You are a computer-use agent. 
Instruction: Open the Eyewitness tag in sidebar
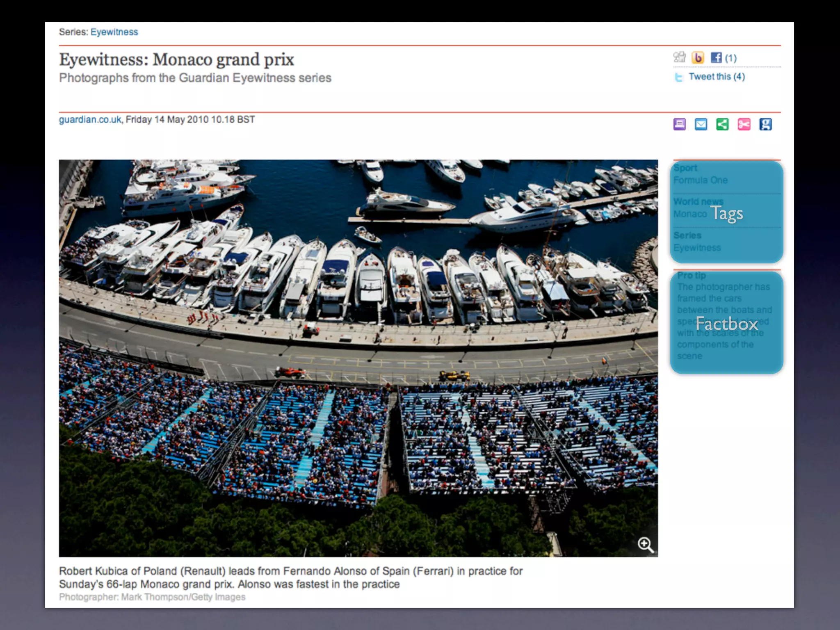pos(697,248)
